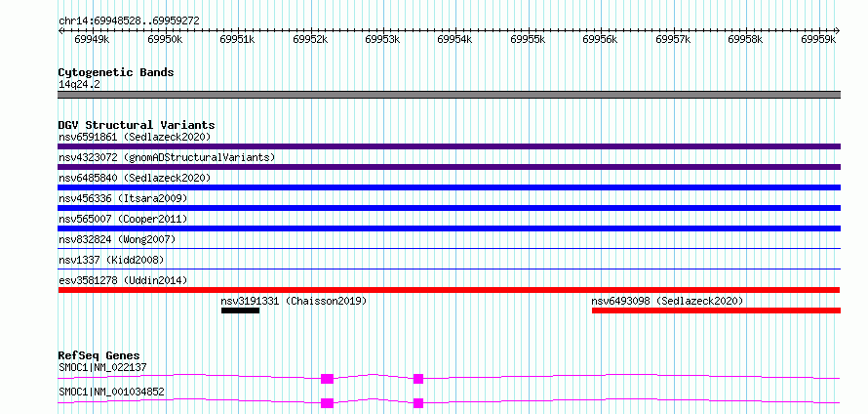Click the 69957k ruler tick label
This screenshot has height=414, width=868.
673,40
